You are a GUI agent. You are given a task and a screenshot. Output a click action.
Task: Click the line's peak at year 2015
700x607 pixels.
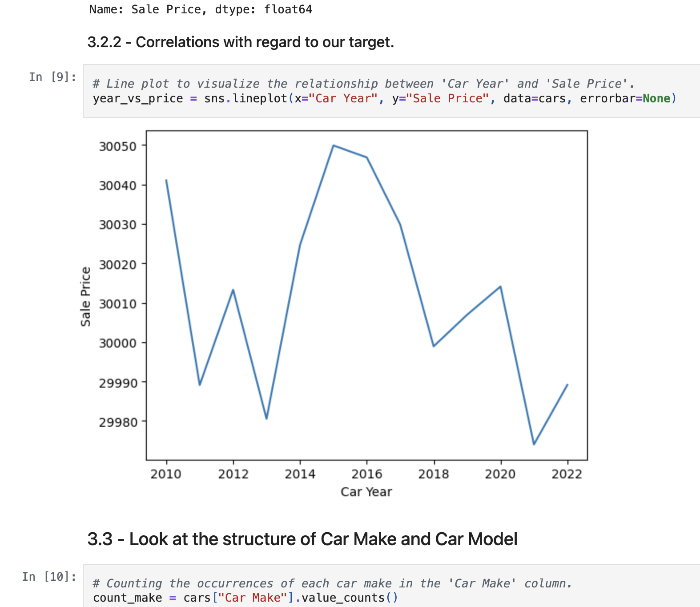(x=334, y=146)
